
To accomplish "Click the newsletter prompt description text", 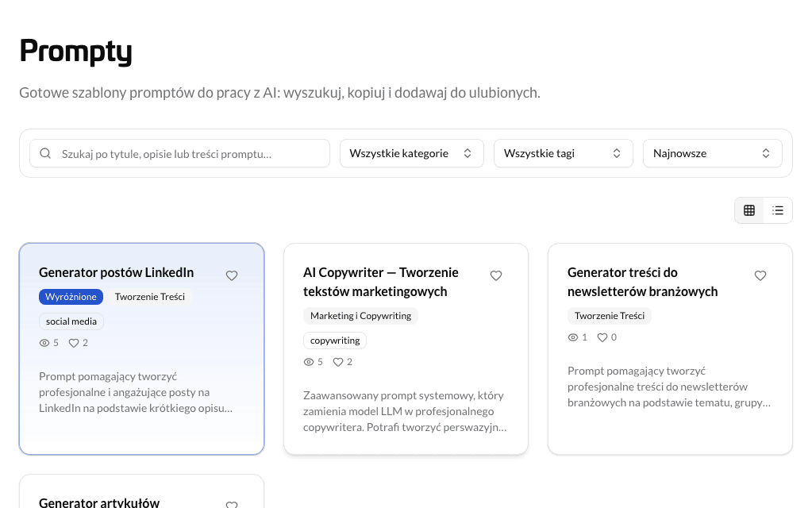I will coord(669,387).
